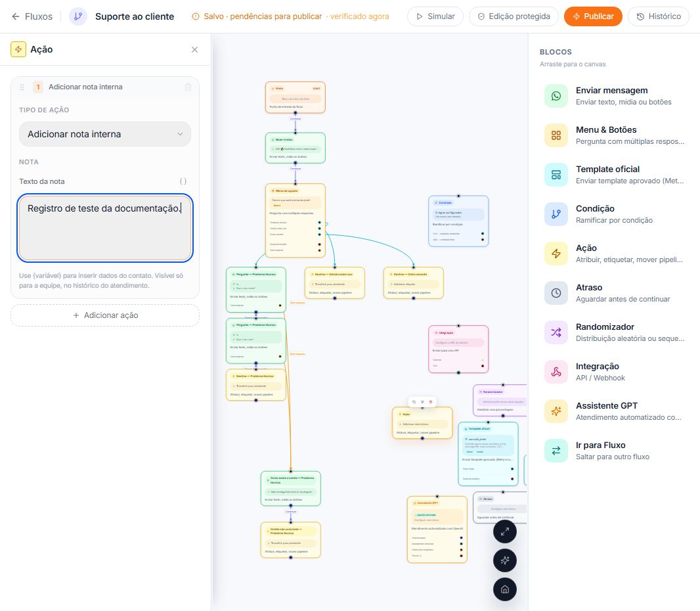This screenshot has width=700, height=611.
Task: Duplicate the selected node using copy icon
Action: pos(414,402)
